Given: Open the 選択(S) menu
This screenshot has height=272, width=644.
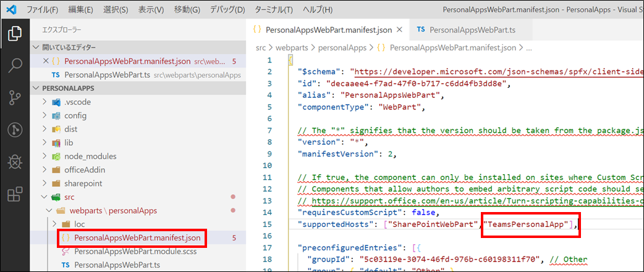Looking at the screenshot, I should [x=116, y=9].
